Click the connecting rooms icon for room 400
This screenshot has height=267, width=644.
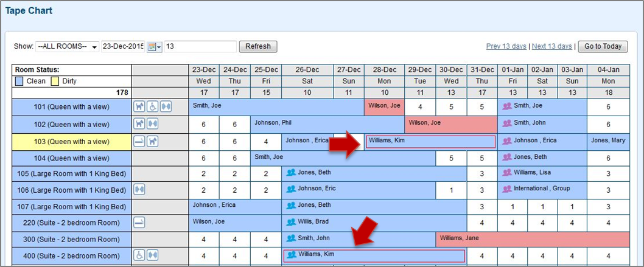(x=153, y=255)
